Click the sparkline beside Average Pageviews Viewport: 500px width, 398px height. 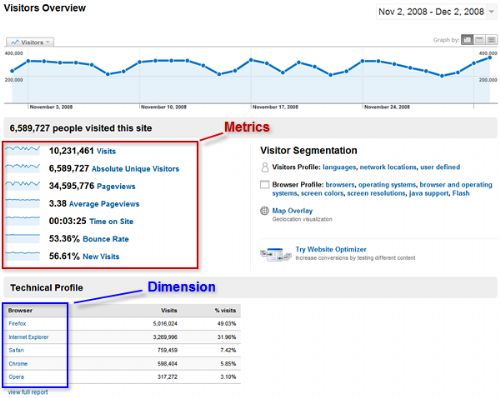click(23, 203)
